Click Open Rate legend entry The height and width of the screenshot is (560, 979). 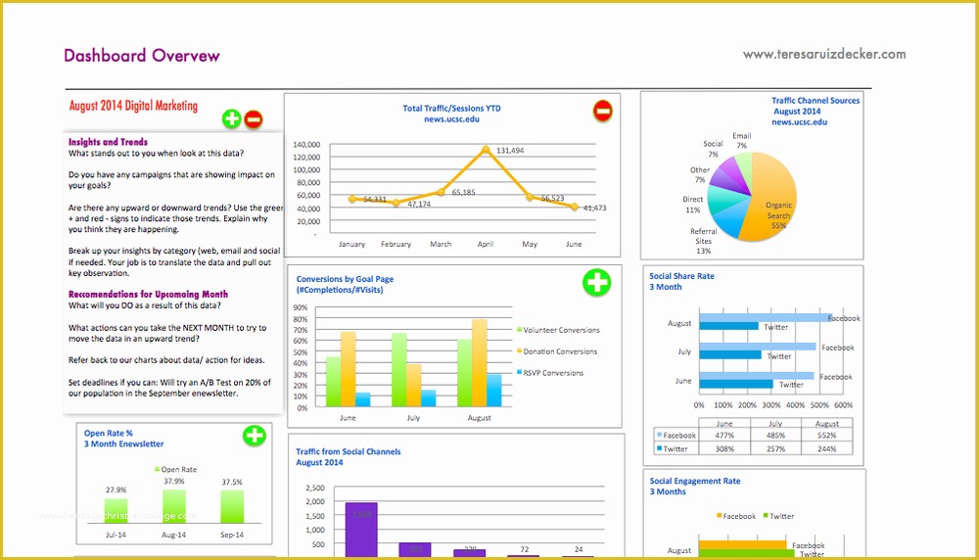[175, 469]
